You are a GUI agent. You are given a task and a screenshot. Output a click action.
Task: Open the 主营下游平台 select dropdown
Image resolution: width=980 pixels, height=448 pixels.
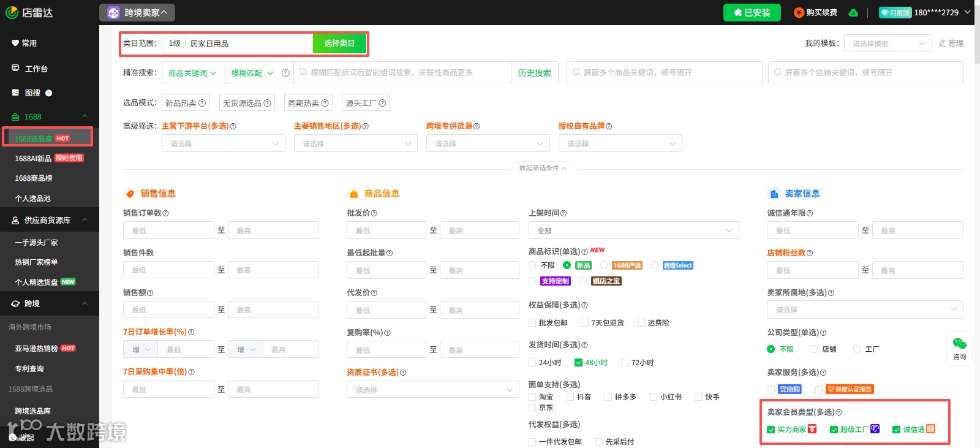point(224,143)
